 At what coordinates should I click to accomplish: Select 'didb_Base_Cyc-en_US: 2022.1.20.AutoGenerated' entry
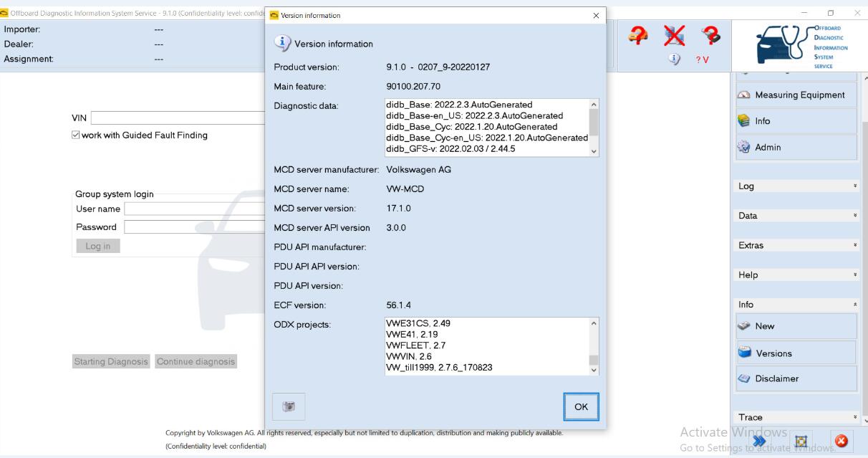pyautogui.click(x=486, y=138)
